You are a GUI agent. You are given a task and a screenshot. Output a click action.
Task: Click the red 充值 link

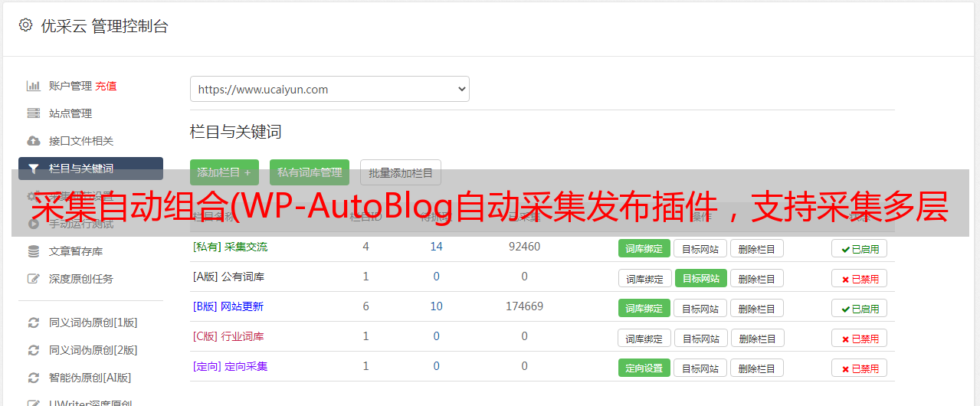(106, 86)
